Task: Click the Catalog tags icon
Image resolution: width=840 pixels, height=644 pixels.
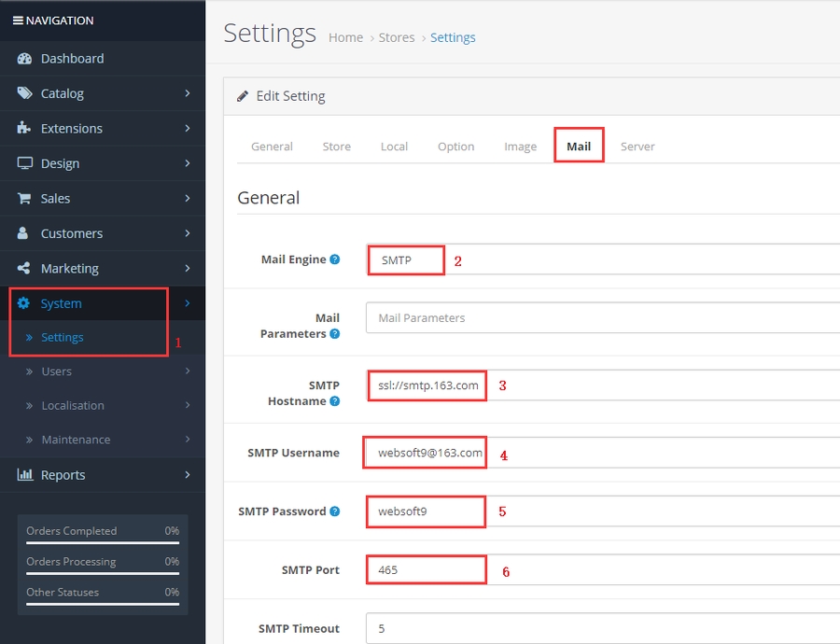Action: [24, 93]
